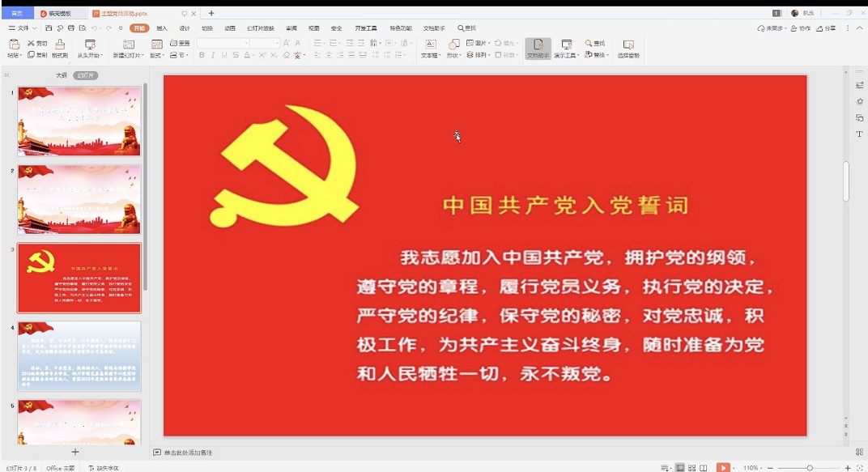Click the Increase Font Size icon
868x472 pixels.
(286, 43)
